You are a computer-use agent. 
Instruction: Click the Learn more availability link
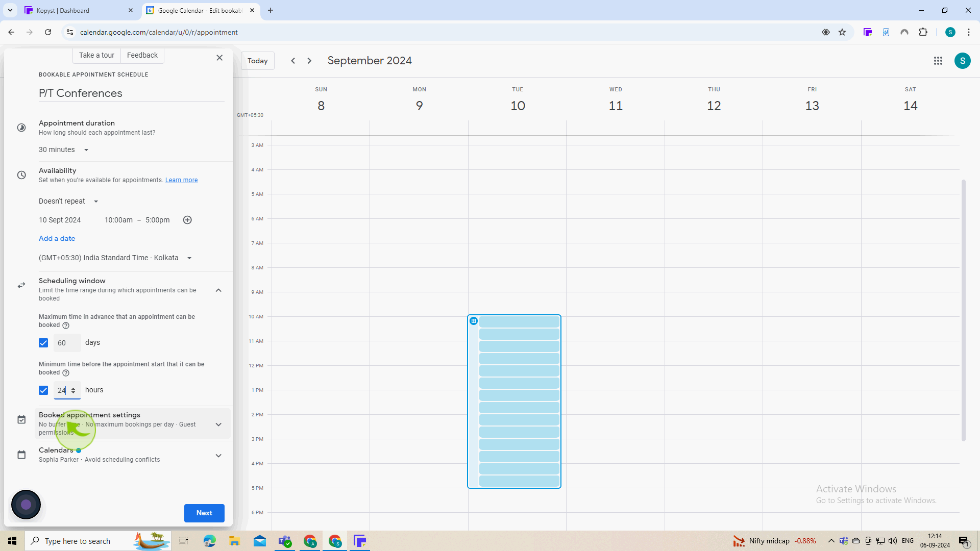click(182, 180)
